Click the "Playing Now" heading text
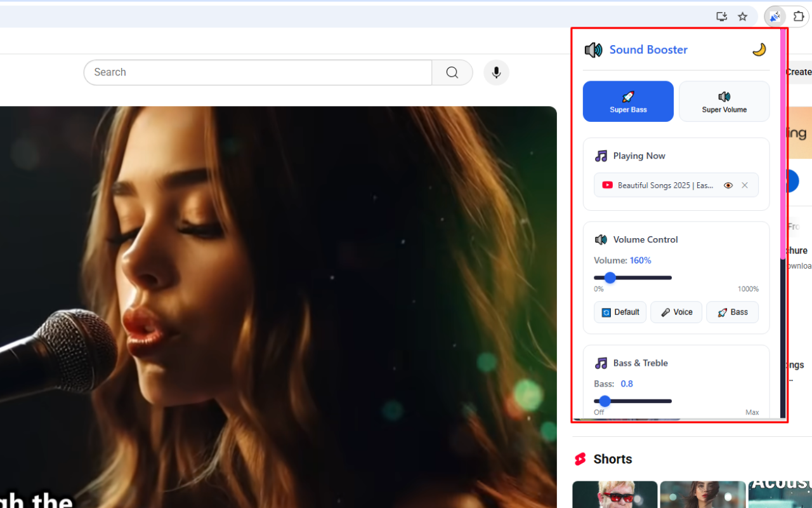 pos(639,156)
